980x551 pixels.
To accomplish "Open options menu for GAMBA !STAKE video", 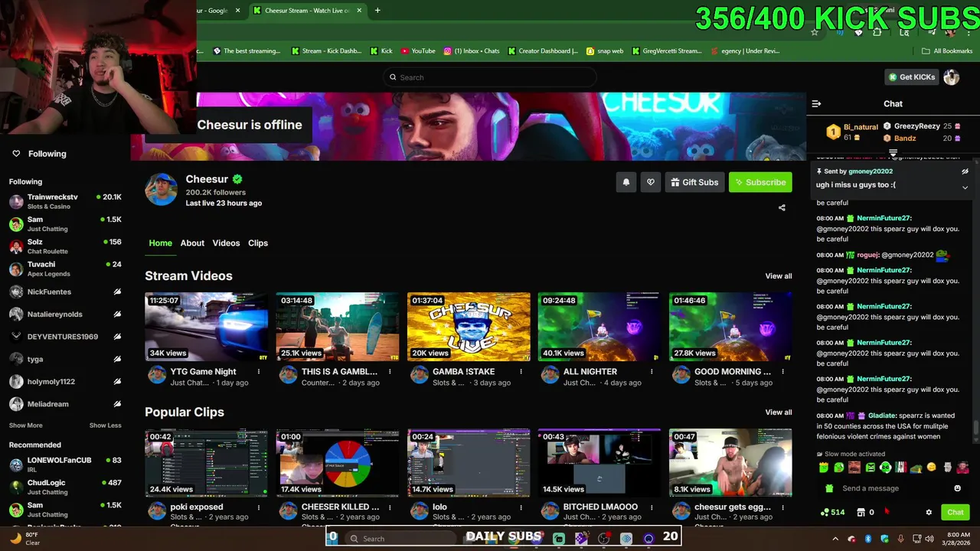I will pos(521,372).
